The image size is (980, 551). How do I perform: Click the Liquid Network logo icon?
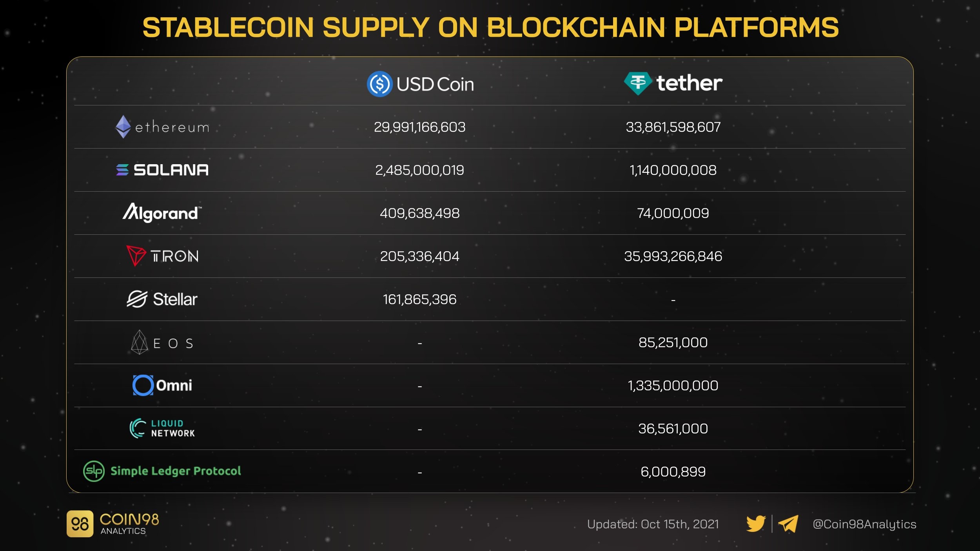(x=138, y=428)
